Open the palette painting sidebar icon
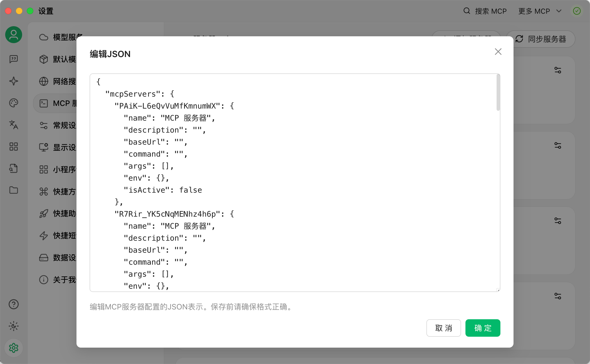 (14, 103)
